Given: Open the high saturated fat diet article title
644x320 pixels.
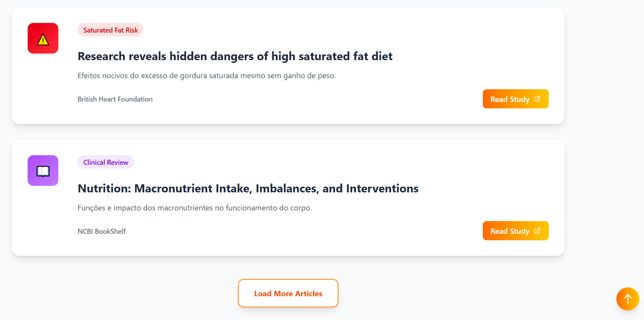Looking at the screenshot, I should tap(235, 56).
